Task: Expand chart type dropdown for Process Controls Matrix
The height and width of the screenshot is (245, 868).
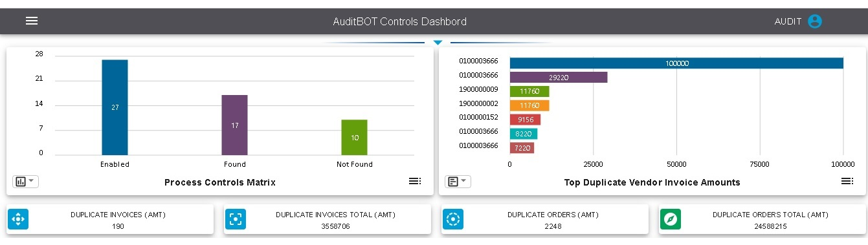Action: (x=25, y=182)
